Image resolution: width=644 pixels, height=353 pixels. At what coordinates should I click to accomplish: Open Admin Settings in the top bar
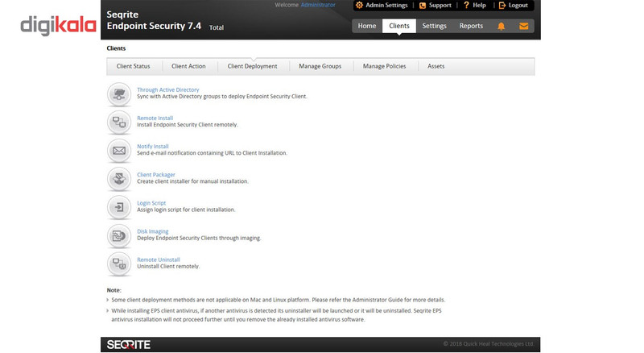coord(382,6)
